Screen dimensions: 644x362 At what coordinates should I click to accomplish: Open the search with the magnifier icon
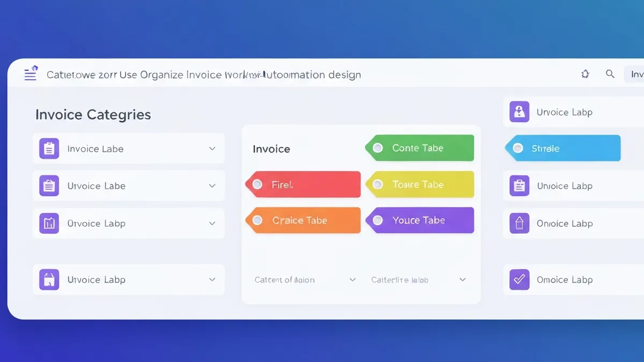pyautogui.click(x=610, y=74)
